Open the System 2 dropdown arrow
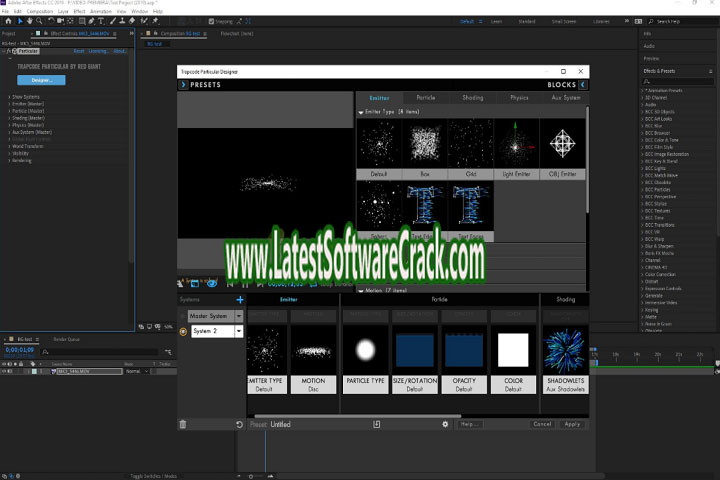Image resolution: width=720 pixels, height=480 pixels. click(239, 331)
